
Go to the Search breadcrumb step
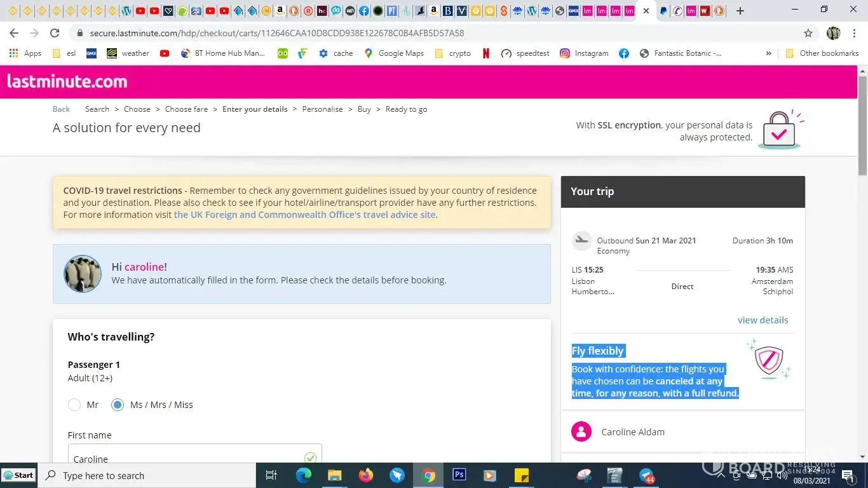97,109
